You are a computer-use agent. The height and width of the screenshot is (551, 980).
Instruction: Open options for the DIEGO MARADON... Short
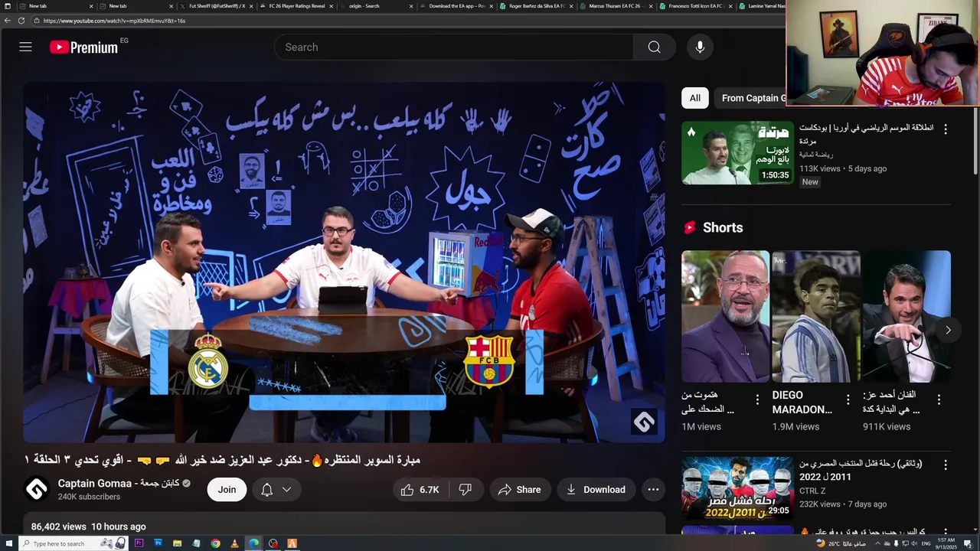[848, 399]
